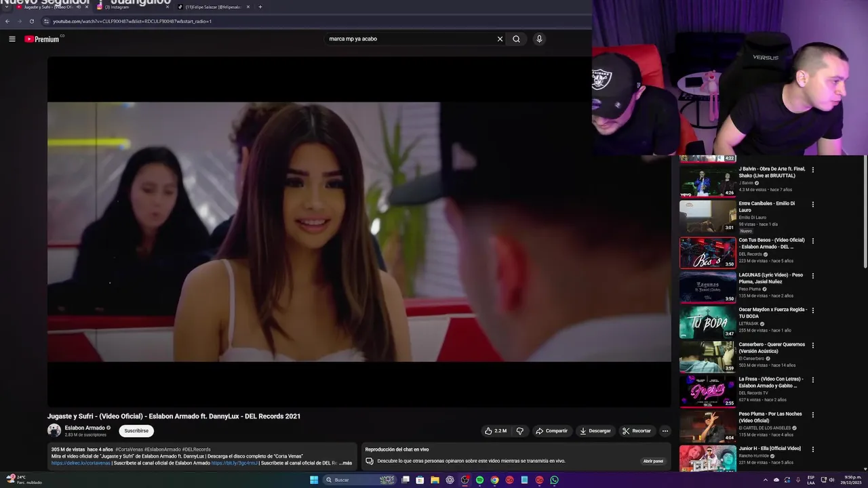Open options for Con Tus Besos video
The width and height of the screenshot is (868, 488).
(812, 241)
